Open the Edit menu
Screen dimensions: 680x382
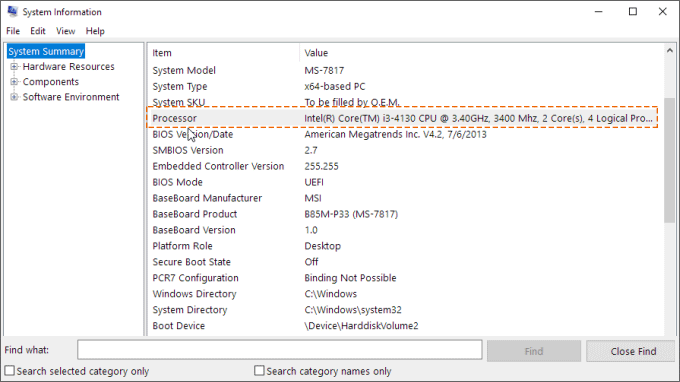coord(38,31)
